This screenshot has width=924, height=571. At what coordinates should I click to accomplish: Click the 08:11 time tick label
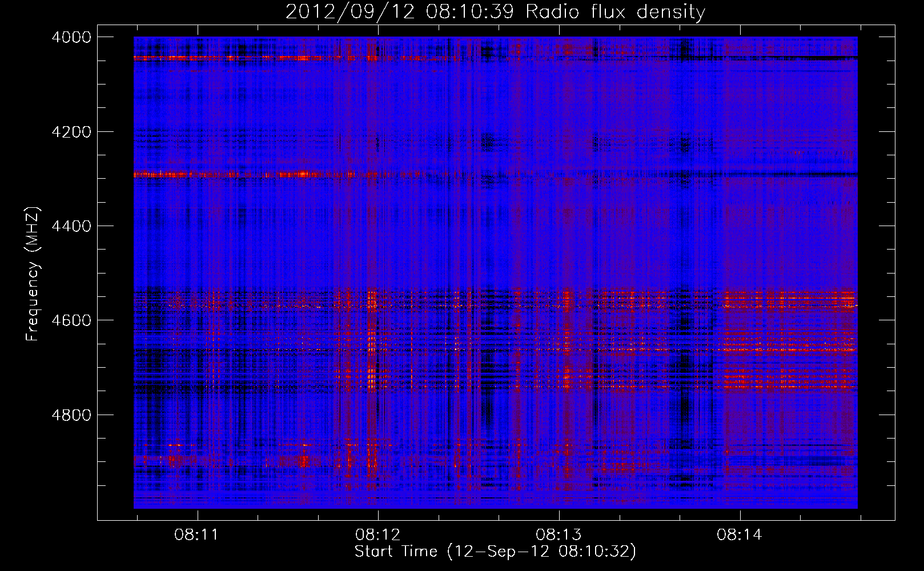click(196, 534)
